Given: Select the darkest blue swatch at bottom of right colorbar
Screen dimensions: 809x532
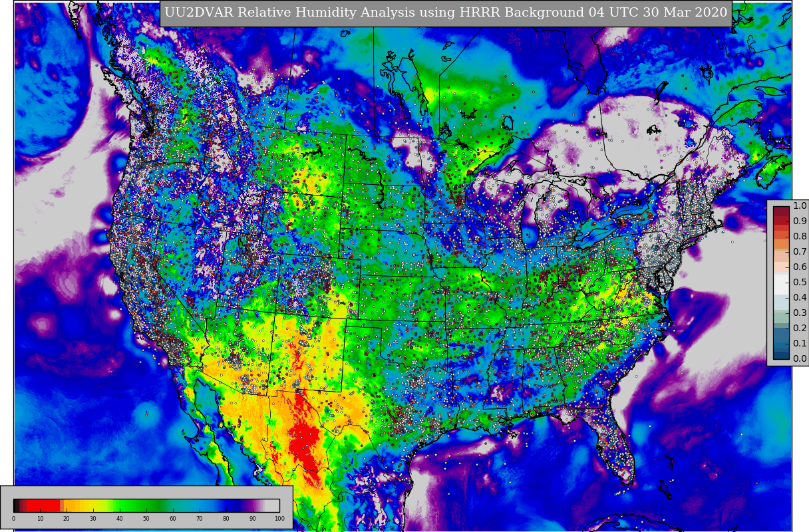Looking at the screenshot, I should (781, 355).
